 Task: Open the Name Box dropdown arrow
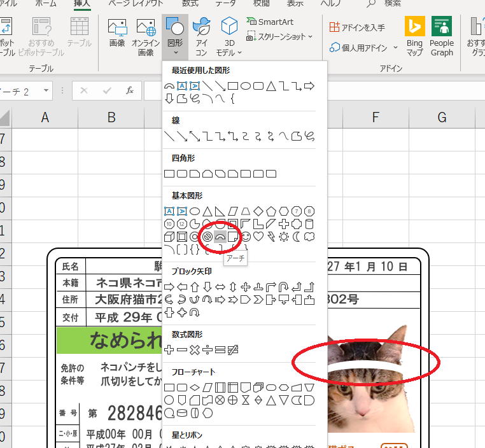[x=46, y=90]
